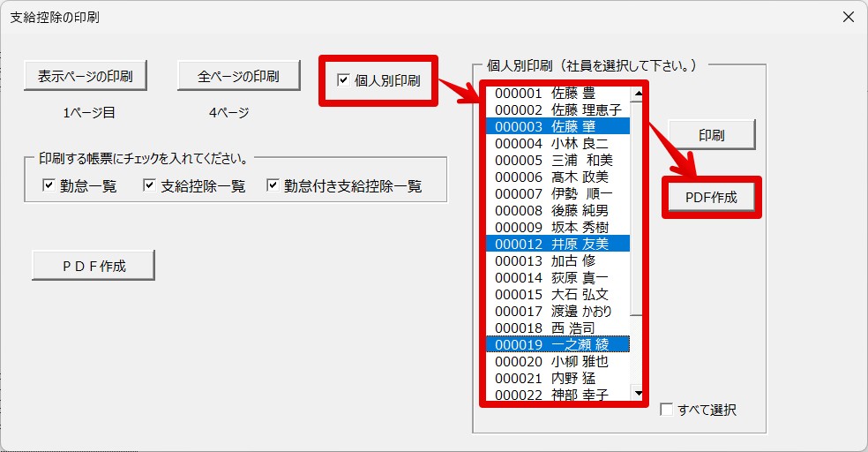Click the 全ページの印刷 button

(x=238, y=76)
